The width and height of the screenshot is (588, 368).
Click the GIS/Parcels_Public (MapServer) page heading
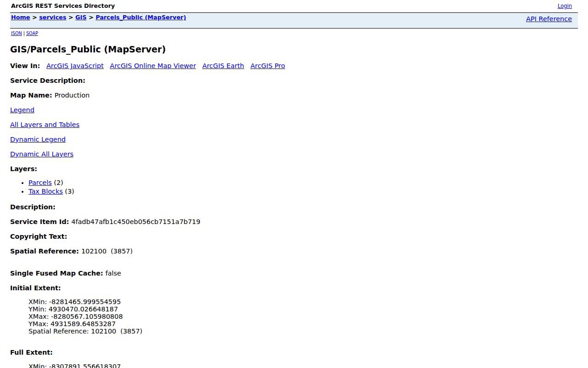(x=88, y=49)
